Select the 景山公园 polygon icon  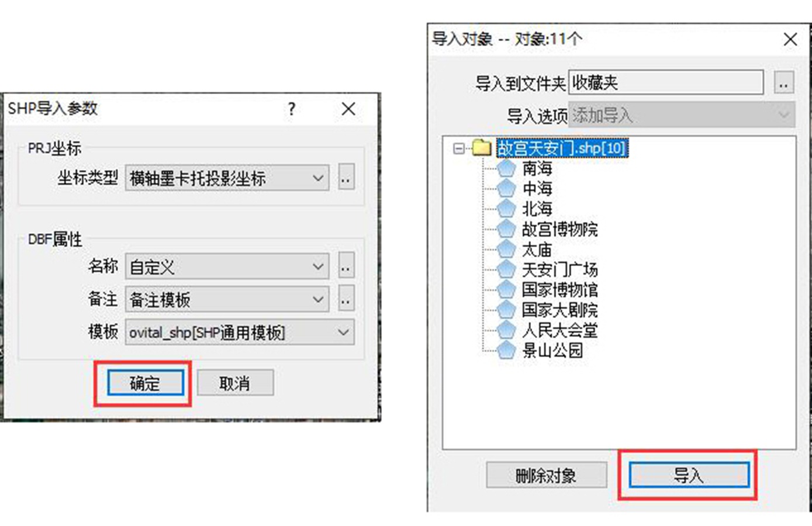point(506,350)
